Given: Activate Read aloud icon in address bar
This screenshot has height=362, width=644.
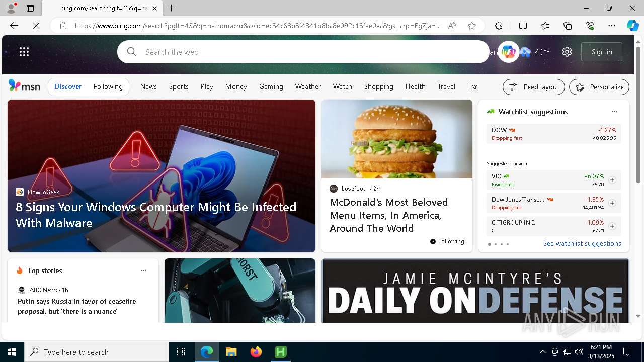Looking at the screenshot, I should (x=452, y=26).
